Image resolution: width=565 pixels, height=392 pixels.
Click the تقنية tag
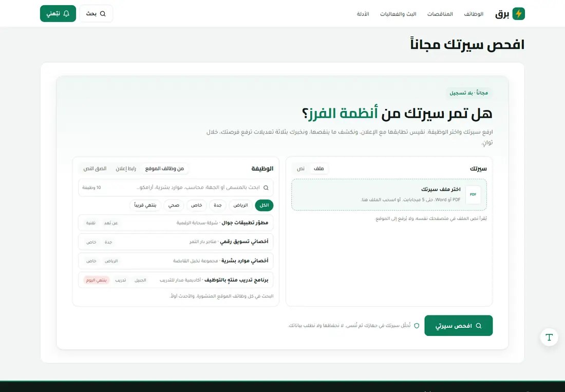91,223
